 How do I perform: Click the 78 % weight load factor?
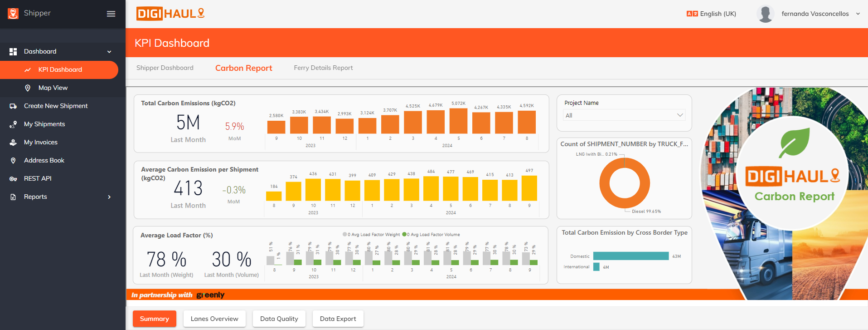click(166, 260)
